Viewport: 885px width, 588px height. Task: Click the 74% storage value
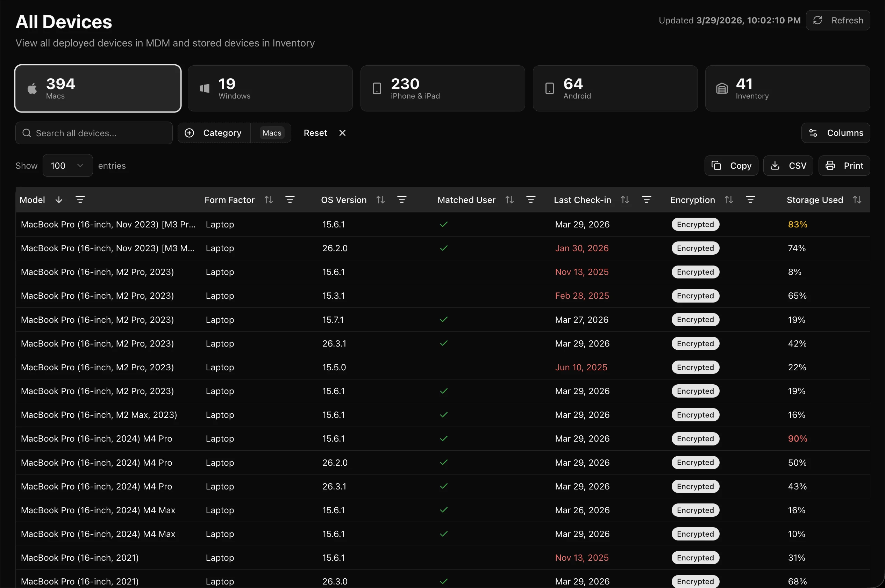point(797,248)
